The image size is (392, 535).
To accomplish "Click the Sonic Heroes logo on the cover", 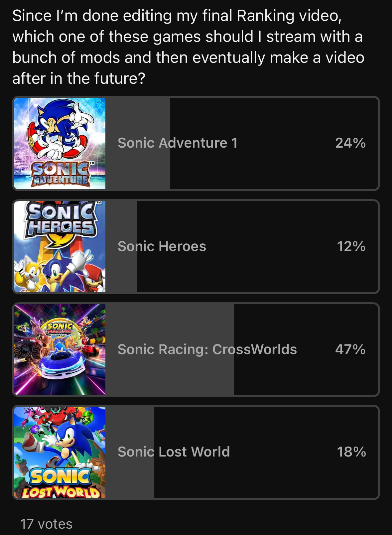I will point(61,220).
